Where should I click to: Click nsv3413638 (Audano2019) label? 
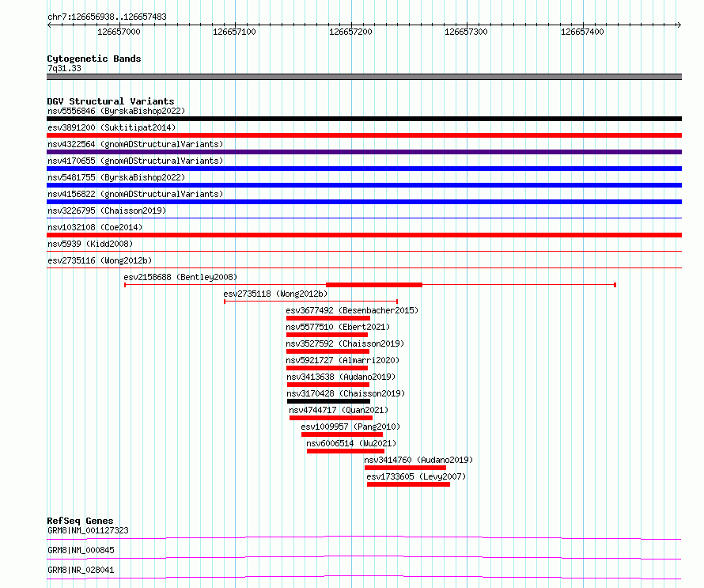point(341,377)
